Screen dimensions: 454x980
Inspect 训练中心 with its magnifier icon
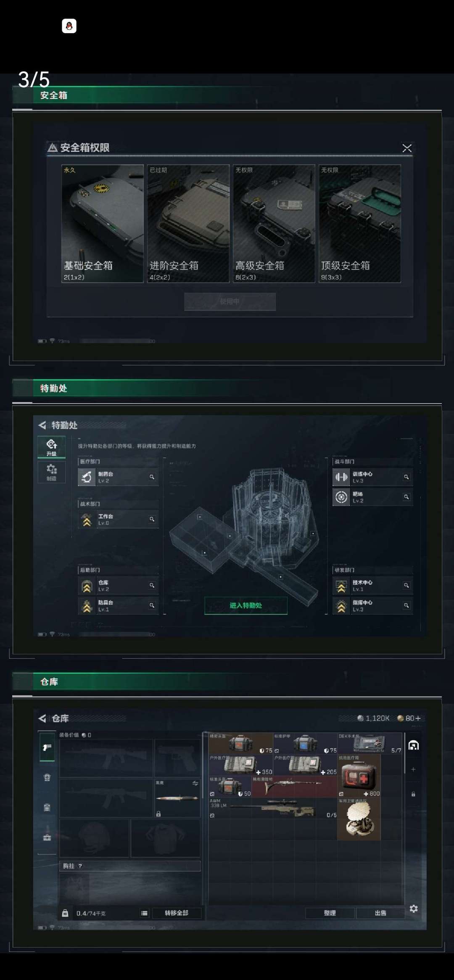point(406,477)
